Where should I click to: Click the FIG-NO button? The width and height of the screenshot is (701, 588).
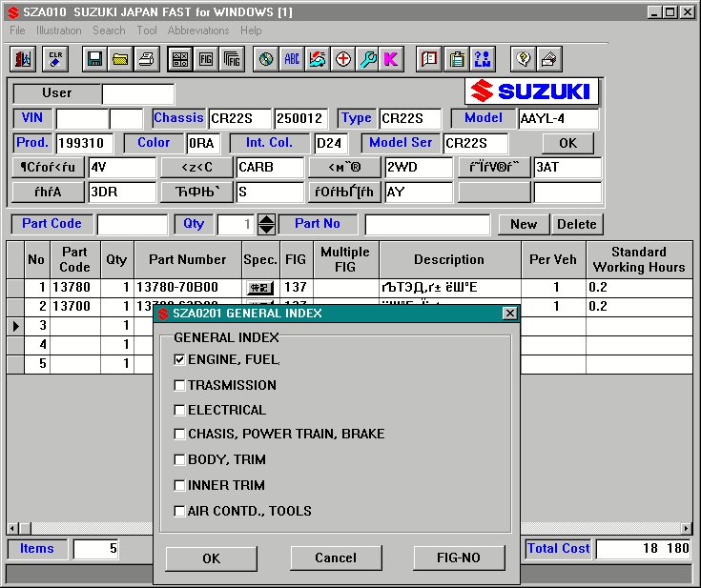459,558
